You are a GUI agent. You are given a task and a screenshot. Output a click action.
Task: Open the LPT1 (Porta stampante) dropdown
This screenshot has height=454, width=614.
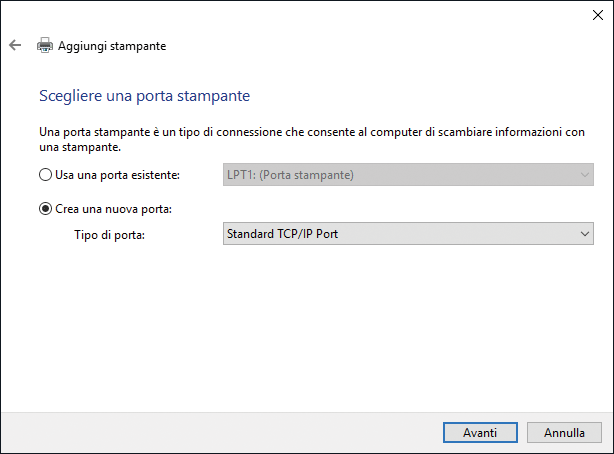tap(408, 175)
